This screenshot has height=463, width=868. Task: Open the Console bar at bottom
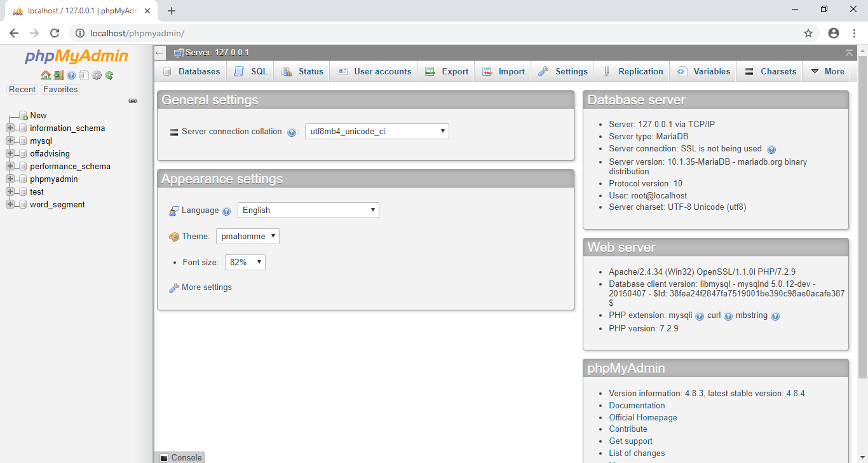180,457
